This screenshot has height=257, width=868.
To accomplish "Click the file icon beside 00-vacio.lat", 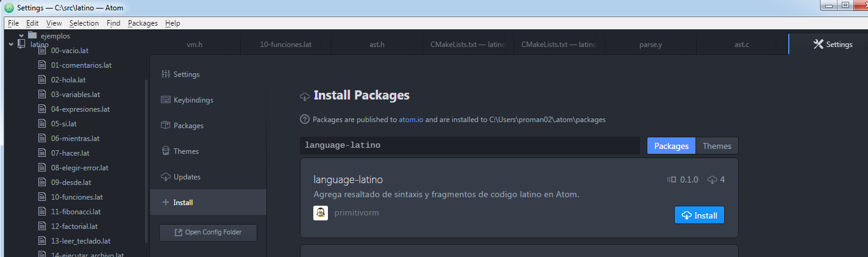I will tap(42, 51).
